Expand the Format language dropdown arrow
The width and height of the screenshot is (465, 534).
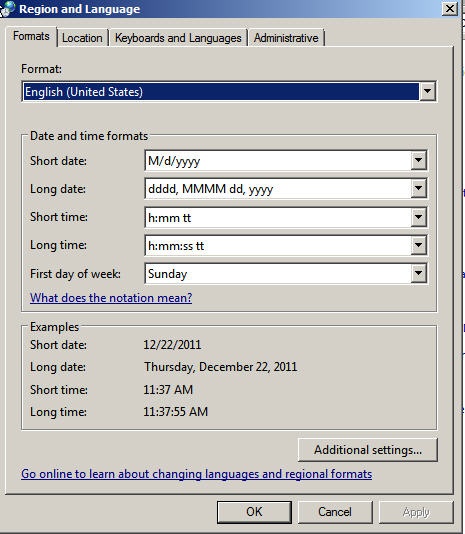click(427, 91)
